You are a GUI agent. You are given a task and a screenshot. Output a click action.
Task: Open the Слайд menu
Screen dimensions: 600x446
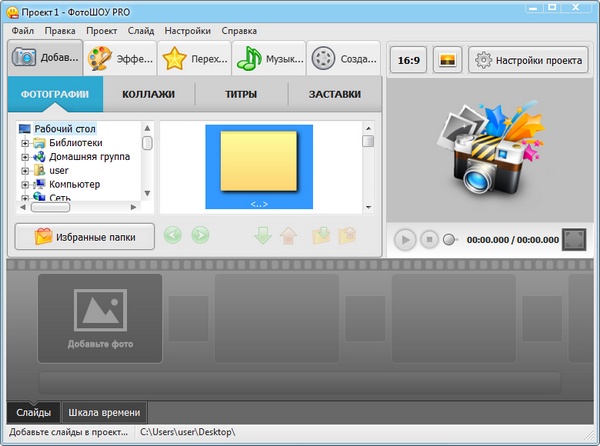[x=140, y=30]
